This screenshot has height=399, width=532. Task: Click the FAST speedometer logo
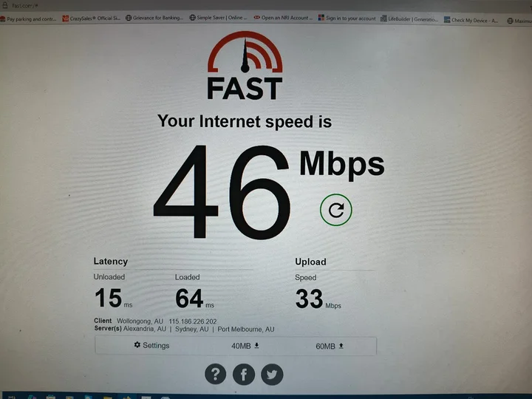click(245, 66)
